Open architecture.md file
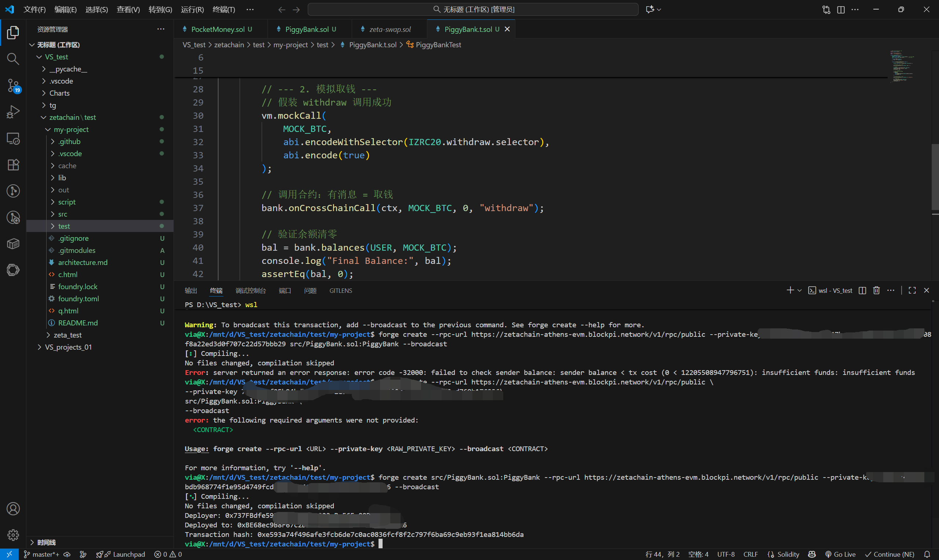This screenshot has height=560, width=939. [x=83, y=262]
